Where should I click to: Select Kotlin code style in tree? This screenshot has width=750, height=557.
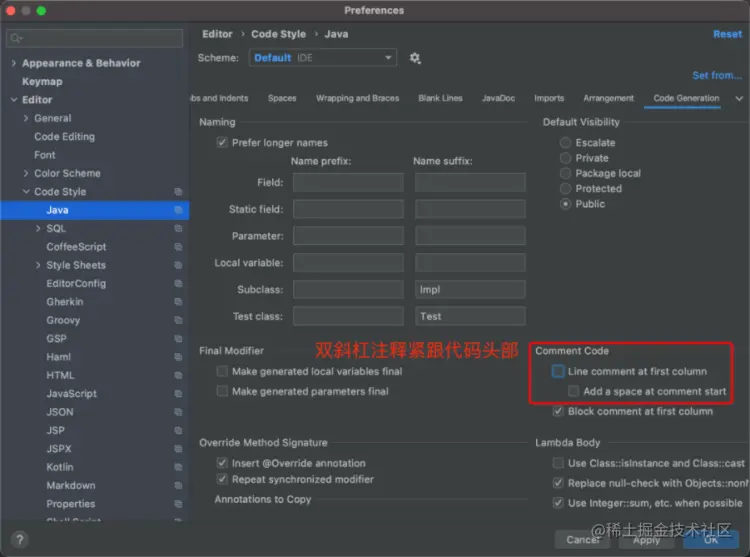pos(60,467)
